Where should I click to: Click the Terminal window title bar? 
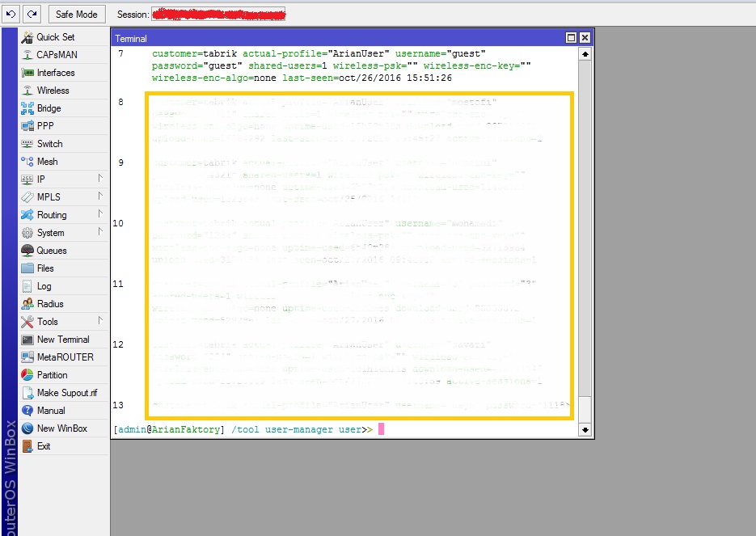337,38
